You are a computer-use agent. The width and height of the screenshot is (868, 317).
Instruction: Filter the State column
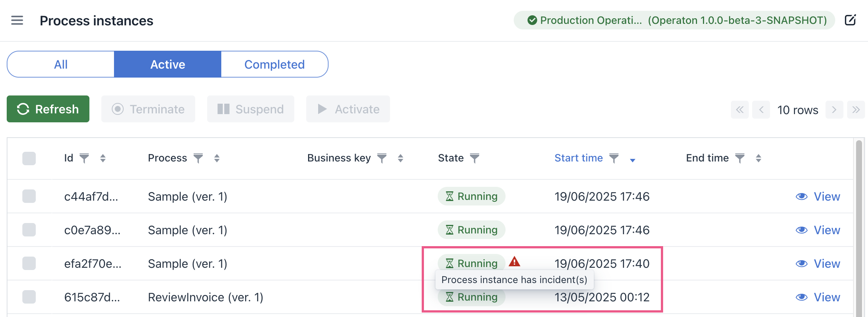(475, 158)
